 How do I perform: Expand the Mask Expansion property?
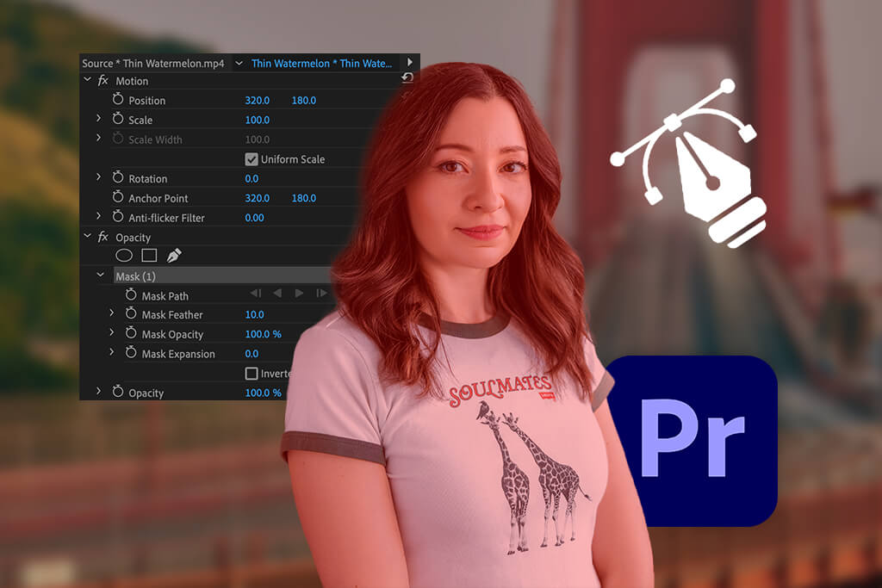(112, 352)
